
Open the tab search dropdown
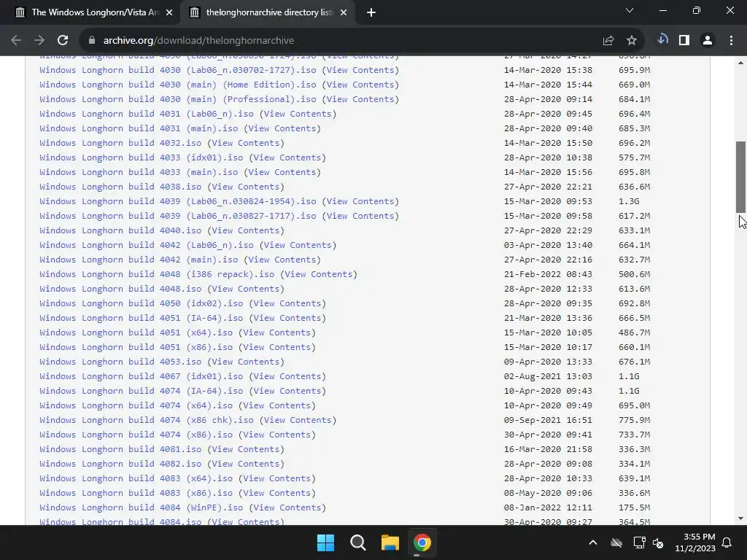coord(630,10)
